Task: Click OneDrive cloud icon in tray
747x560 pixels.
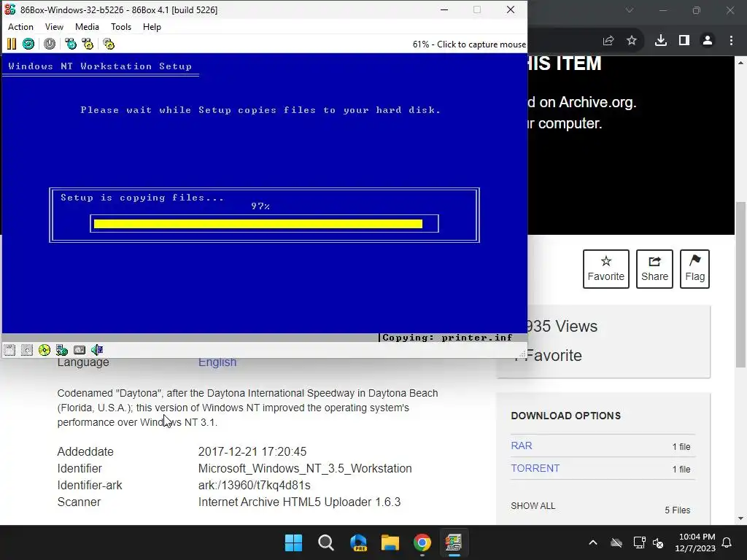Action: pyautogui.click(x=616, y=542)
